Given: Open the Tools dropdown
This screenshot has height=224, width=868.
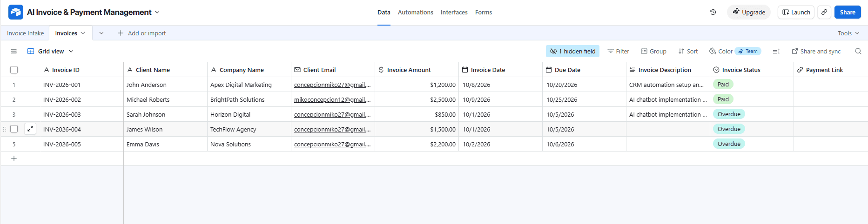Looking at the screenshot, I should click(848, 33).
